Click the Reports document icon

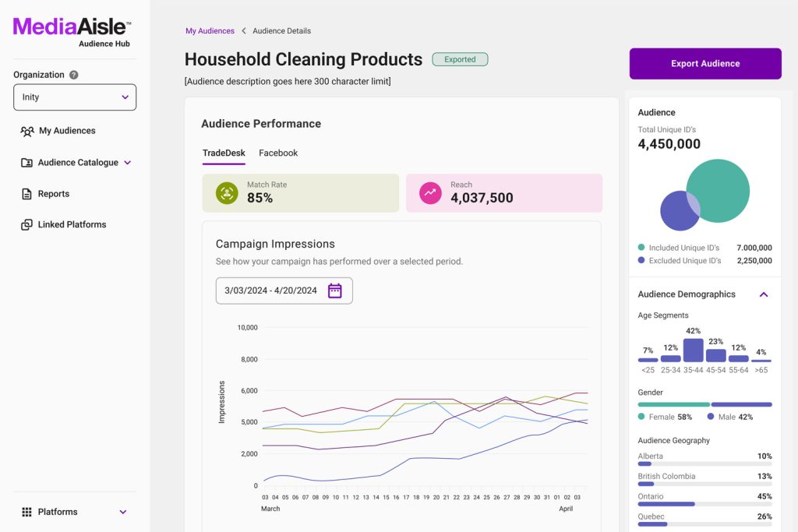26,194
